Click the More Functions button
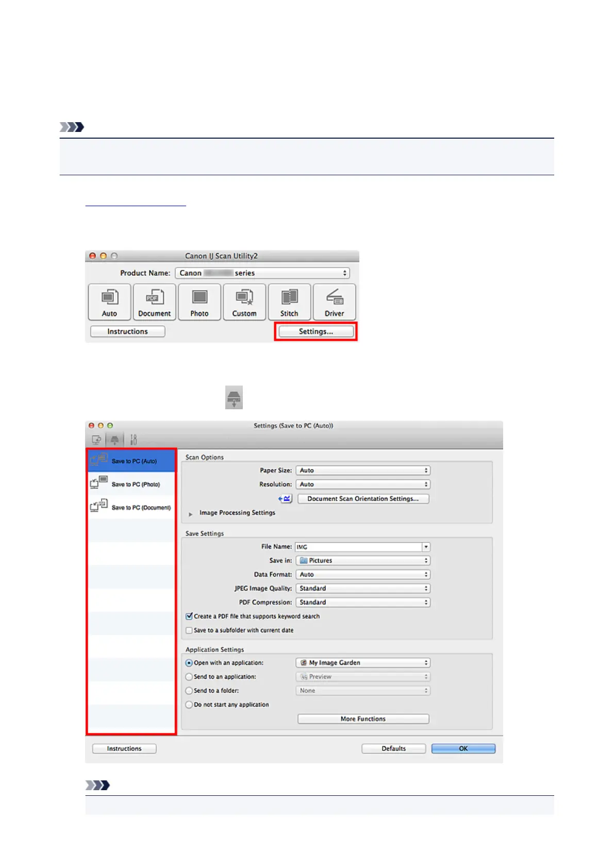 coord(363,719)
